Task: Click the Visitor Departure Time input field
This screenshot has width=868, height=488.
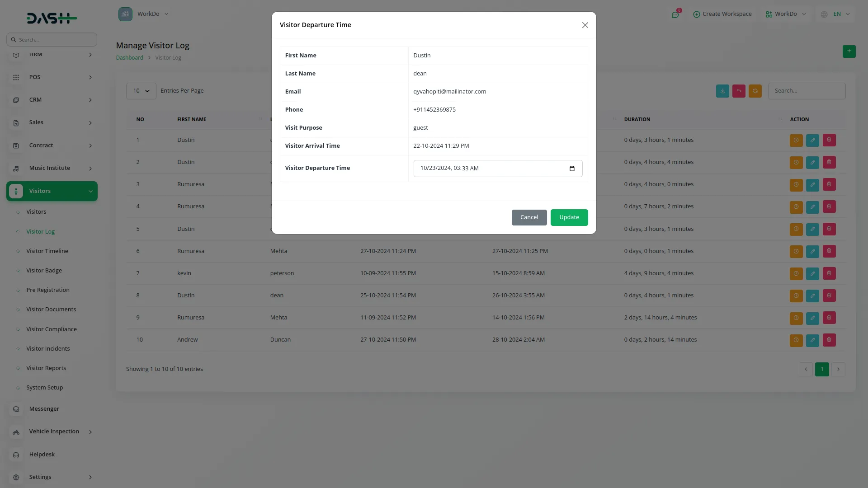Action: [x=488, y=169]
